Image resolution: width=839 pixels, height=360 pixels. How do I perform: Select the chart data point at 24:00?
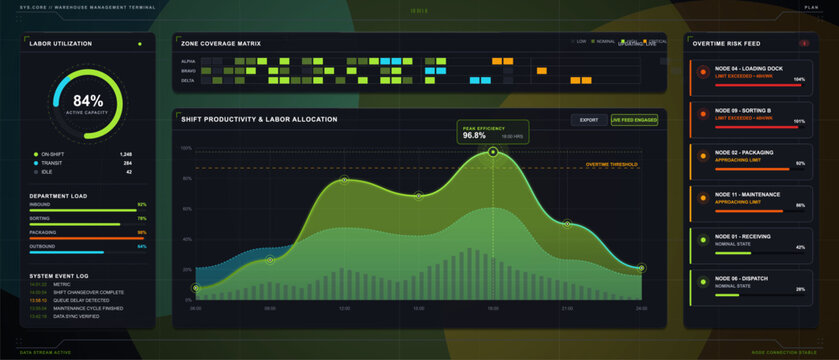click(642, 268)
